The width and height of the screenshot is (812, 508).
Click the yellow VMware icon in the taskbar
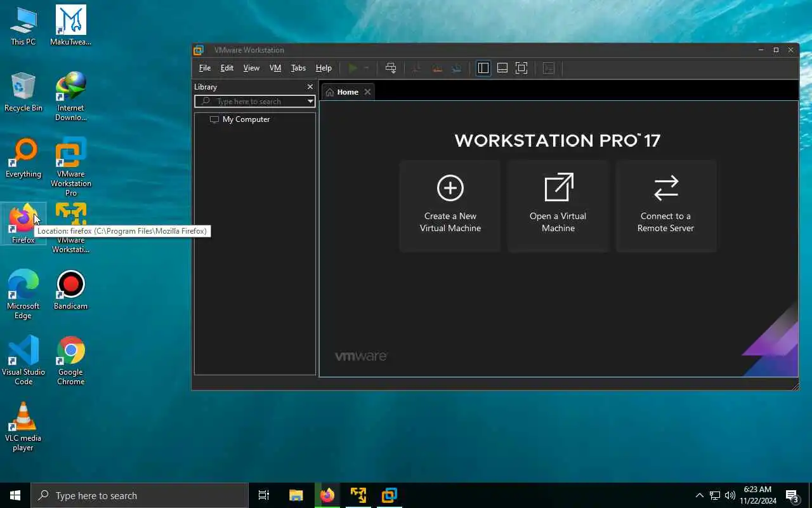pos(358,495)
